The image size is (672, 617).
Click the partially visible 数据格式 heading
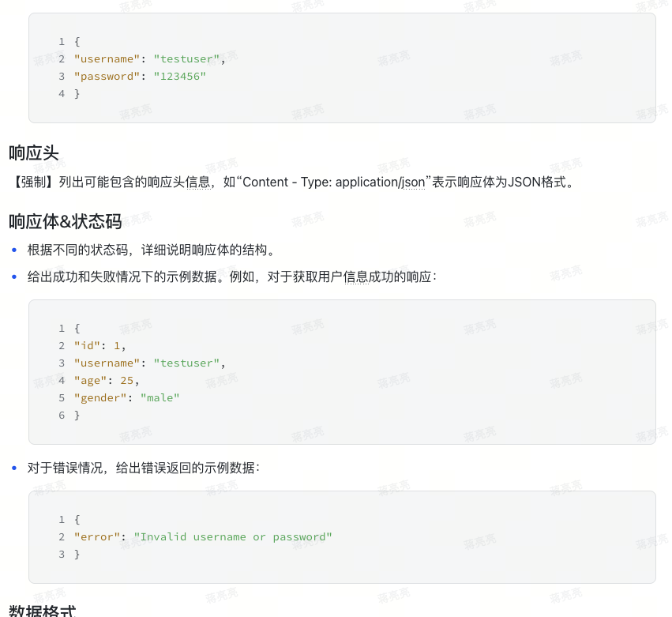tap(43, 611)
